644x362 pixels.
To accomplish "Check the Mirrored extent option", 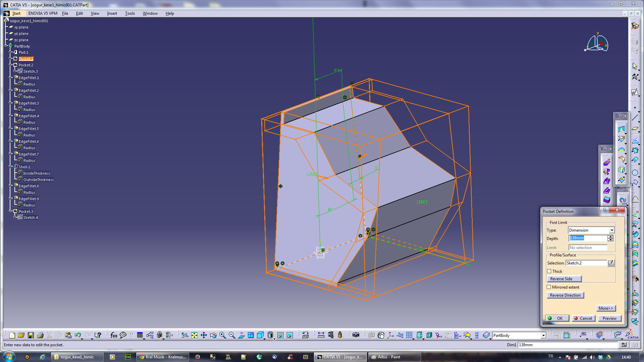I will [549, 287].
